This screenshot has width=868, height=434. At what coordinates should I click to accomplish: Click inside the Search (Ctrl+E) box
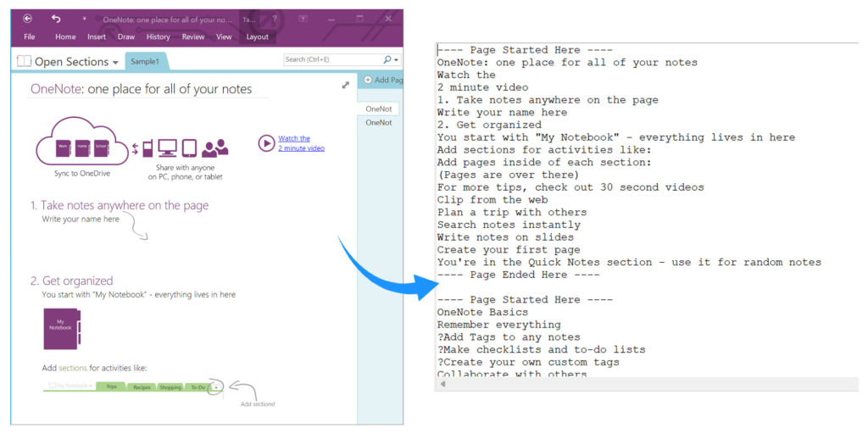pos(331,59)
